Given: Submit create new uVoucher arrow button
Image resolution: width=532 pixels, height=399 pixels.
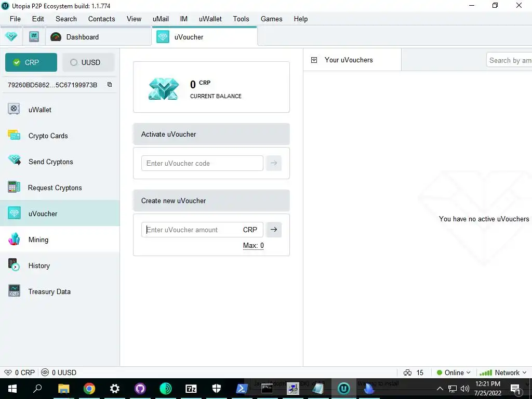Looking at the screenshot, I should 274,230.
